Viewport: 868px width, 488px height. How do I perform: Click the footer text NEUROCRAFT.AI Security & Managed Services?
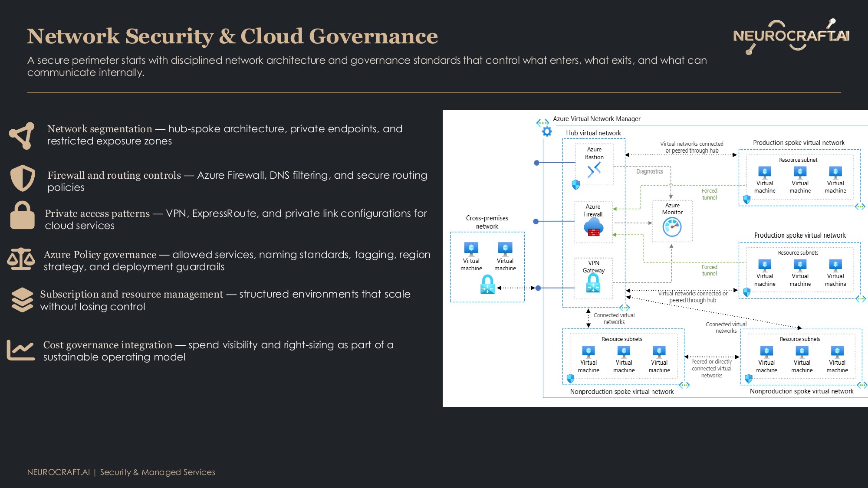click(121, 472)
